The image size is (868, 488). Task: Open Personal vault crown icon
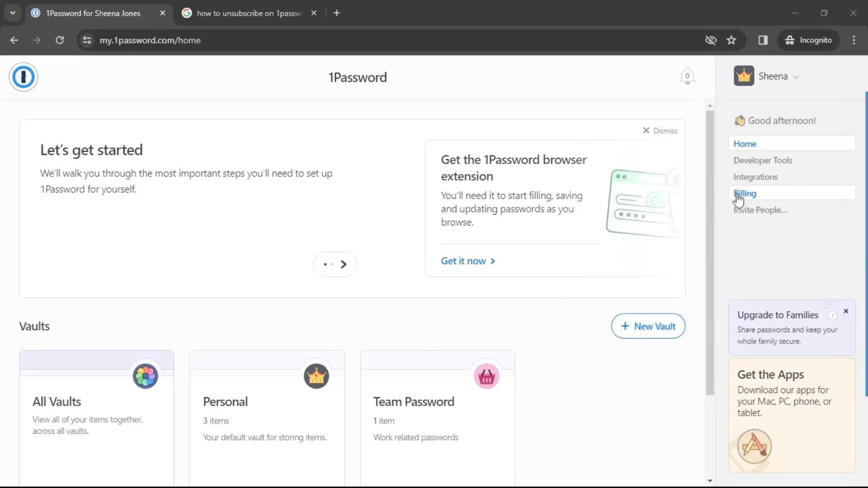tap(316, 376)
